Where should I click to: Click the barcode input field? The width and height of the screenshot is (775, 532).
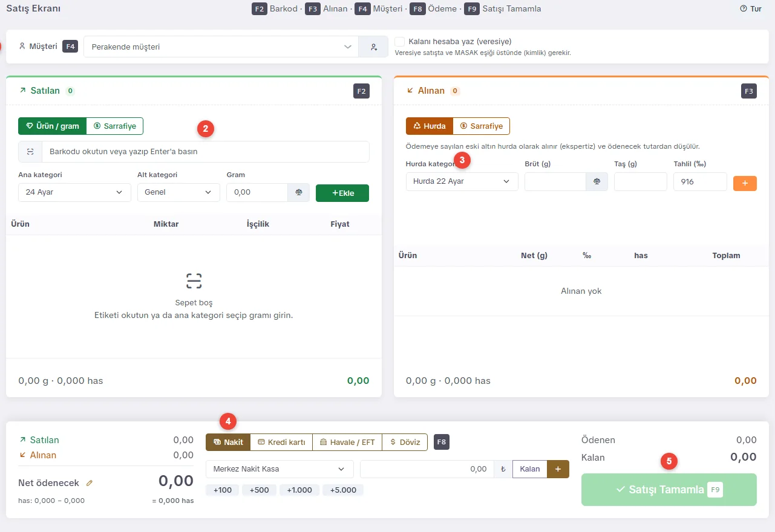[x=205, y=152]
